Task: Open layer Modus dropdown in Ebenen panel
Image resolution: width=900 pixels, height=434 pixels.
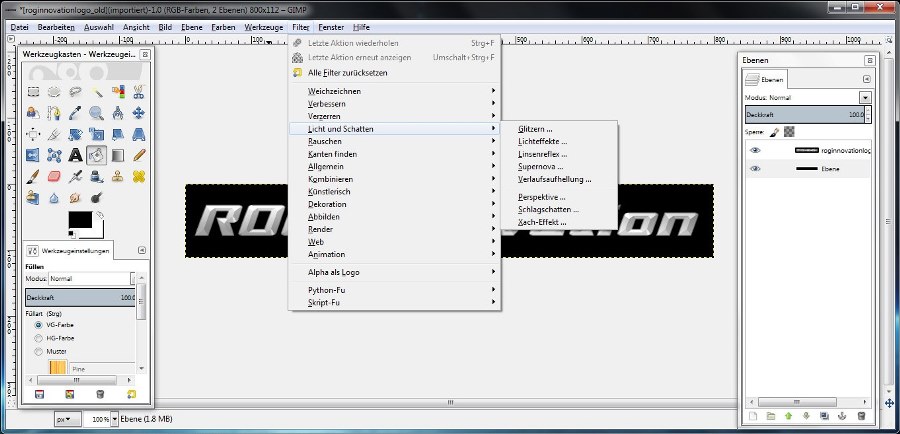Action: pos(865,98)
